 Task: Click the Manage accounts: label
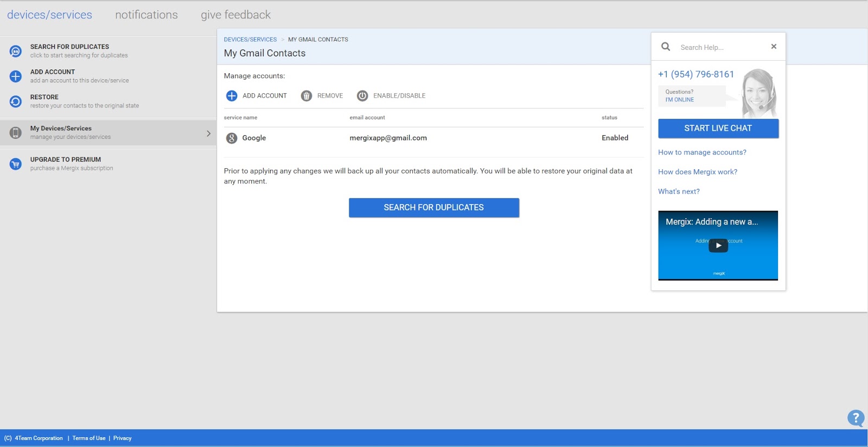[x=254, y=76]
